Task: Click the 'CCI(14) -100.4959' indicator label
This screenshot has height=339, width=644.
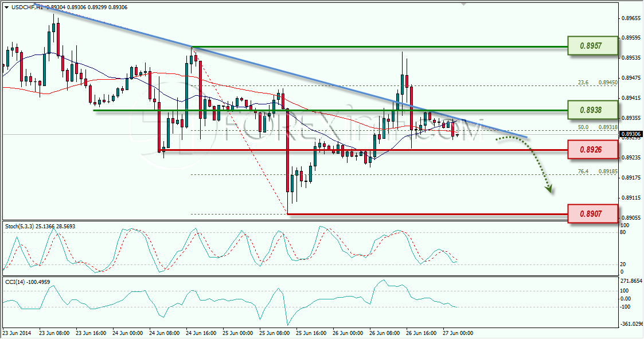Action: pos(28,282)
